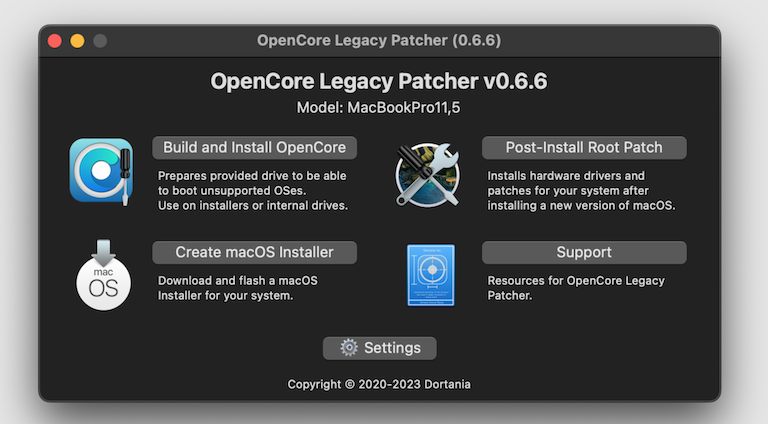The width and height of the screenshot is (768, 424).
Task: Click the Build and Install OpenCore button
Action: pyautogui.click(x=254, y=148)
